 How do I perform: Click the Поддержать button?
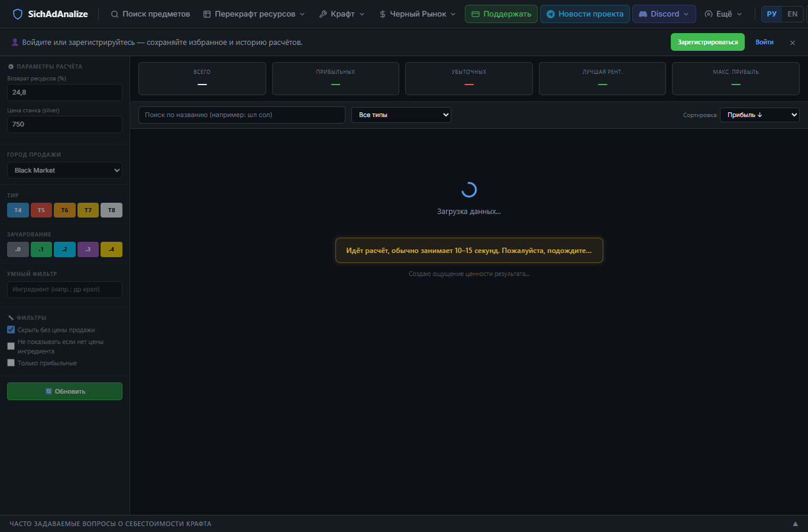pyautogui.click(x=501, y=14)
